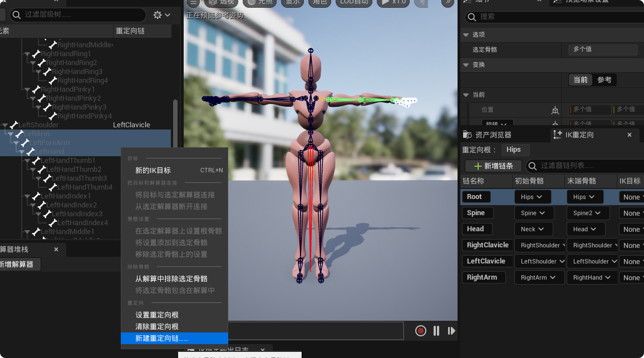Collapse the LeftHandThumb1 tree node

coord(27,161)
